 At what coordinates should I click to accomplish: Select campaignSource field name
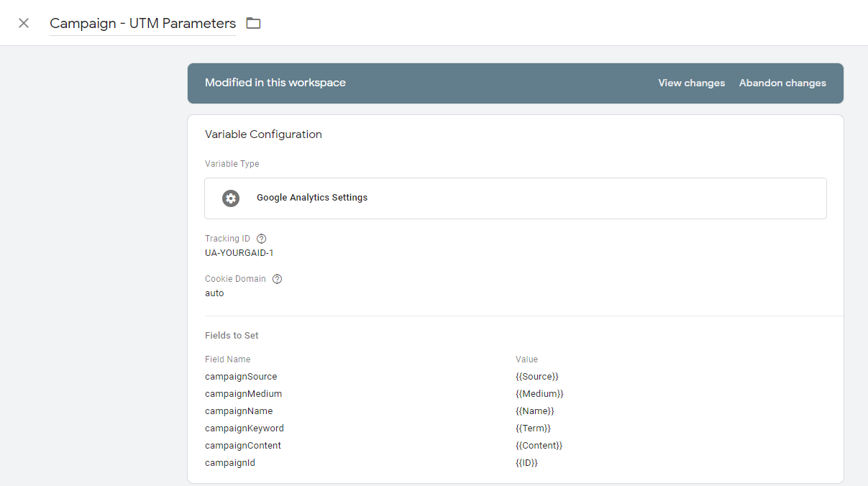coord(241,377)
